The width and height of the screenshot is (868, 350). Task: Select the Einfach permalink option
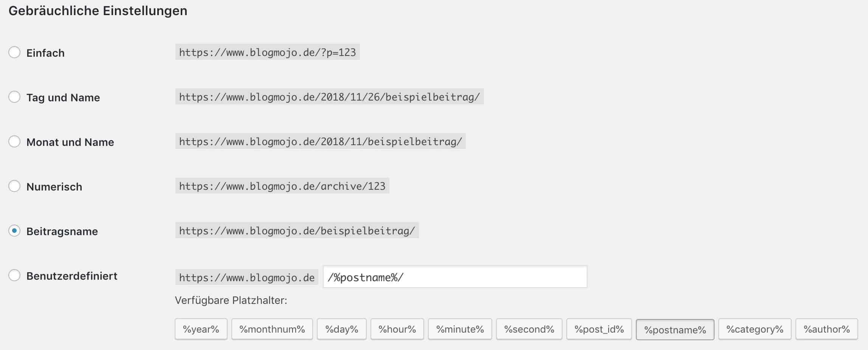[15, 52]
